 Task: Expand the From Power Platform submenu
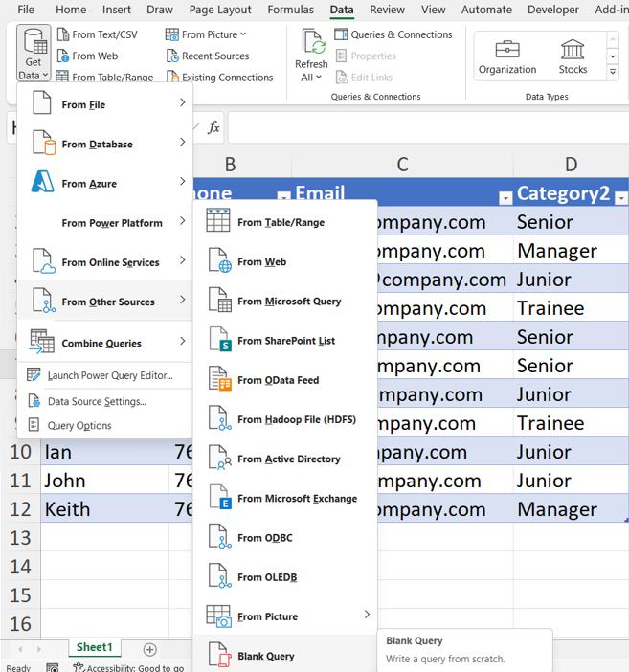[x=104, y=222]
